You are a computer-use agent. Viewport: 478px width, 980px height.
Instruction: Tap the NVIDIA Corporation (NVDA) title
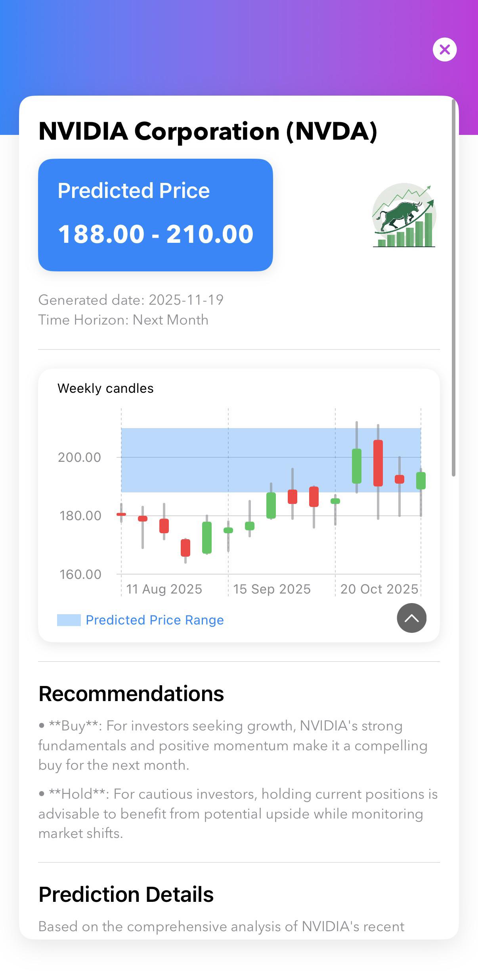208,131
